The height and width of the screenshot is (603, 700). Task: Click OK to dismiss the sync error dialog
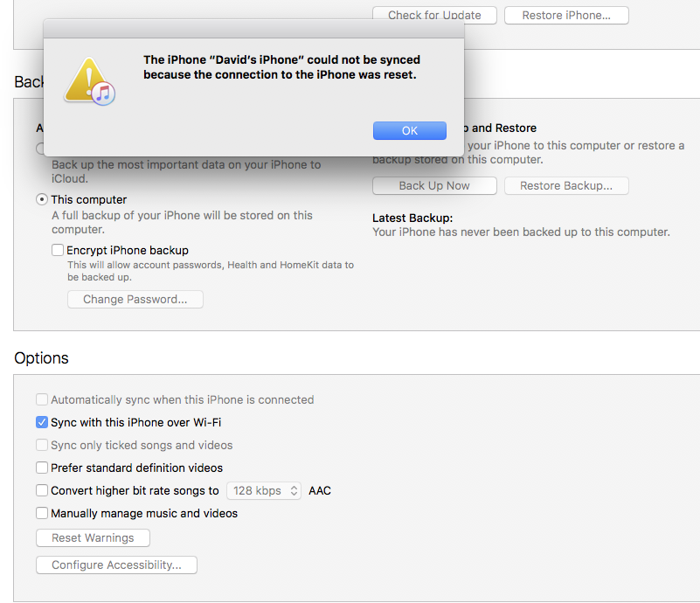tap(409, 130)
